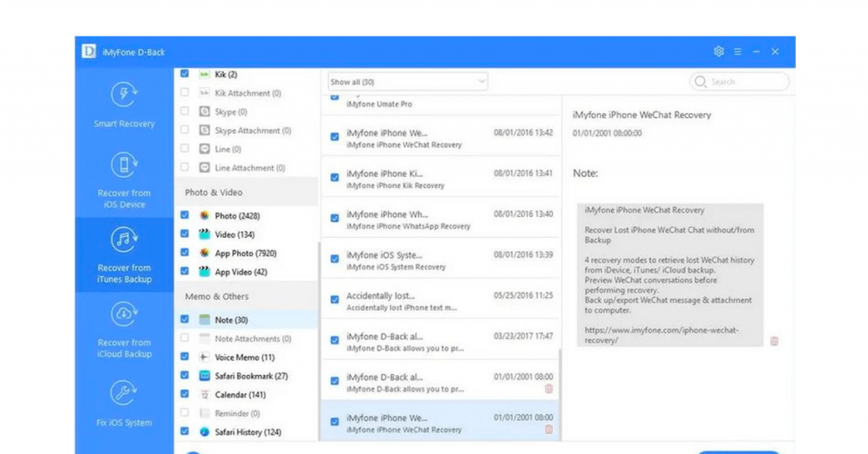Check Note Attachments (0) checkbox
868x454 pixels.
tap(185, 338)
